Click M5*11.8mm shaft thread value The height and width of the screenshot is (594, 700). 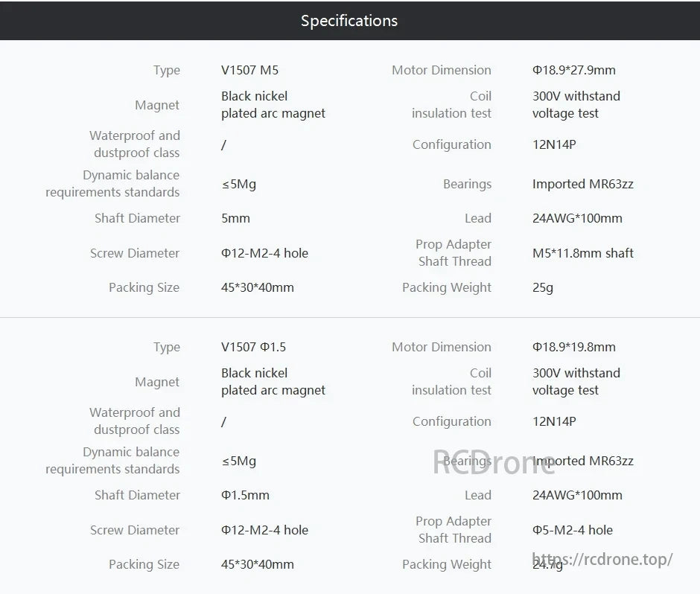click(582, 253)
